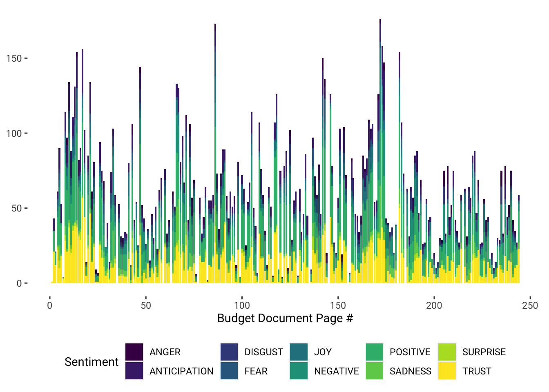Click the y-axis label 100
The image size is (549, 392).
(14, 133)
